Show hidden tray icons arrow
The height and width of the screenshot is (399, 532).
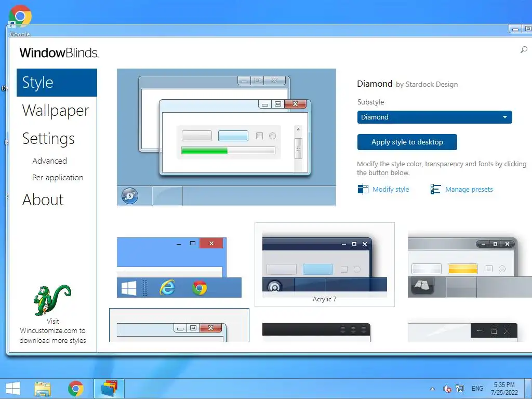point(432,389)
